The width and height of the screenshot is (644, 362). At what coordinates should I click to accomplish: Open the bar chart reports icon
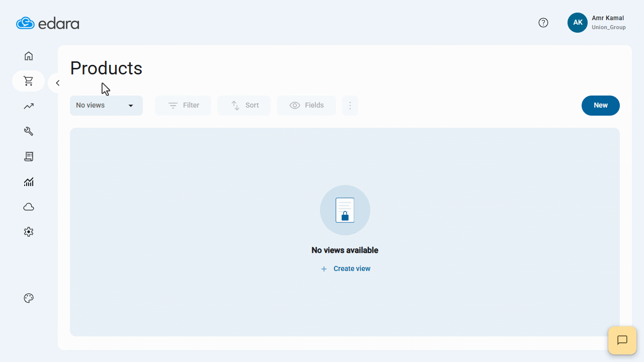pyautogui.click(x=29, y=182)
